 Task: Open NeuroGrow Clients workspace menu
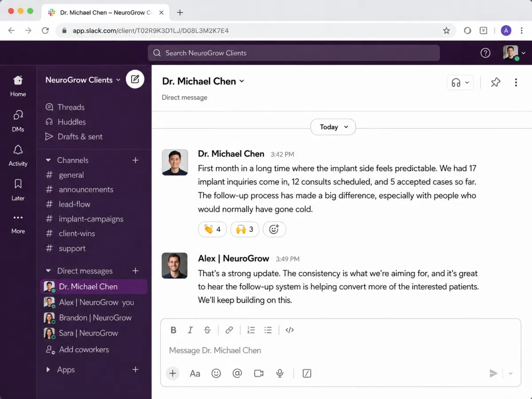(83, 80)
